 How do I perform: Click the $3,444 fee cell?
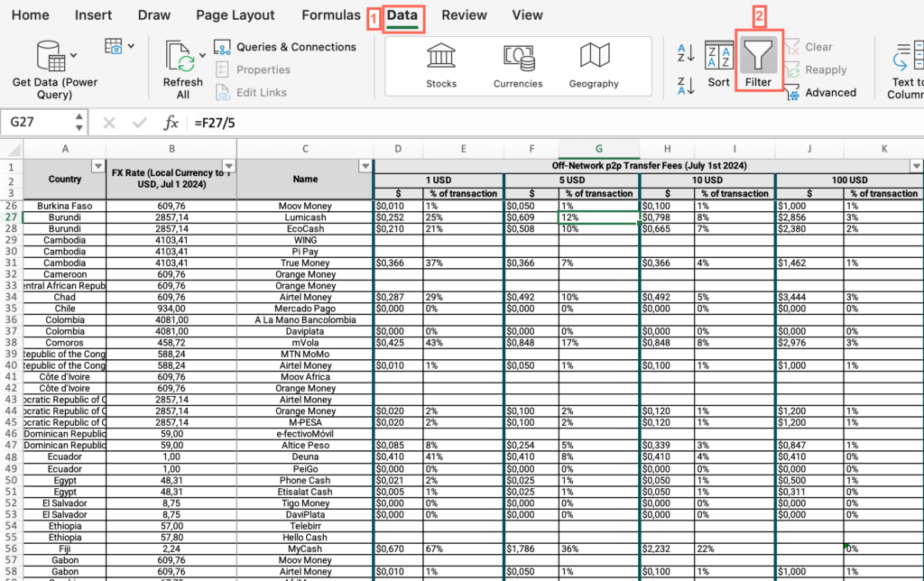pos(809,298)
